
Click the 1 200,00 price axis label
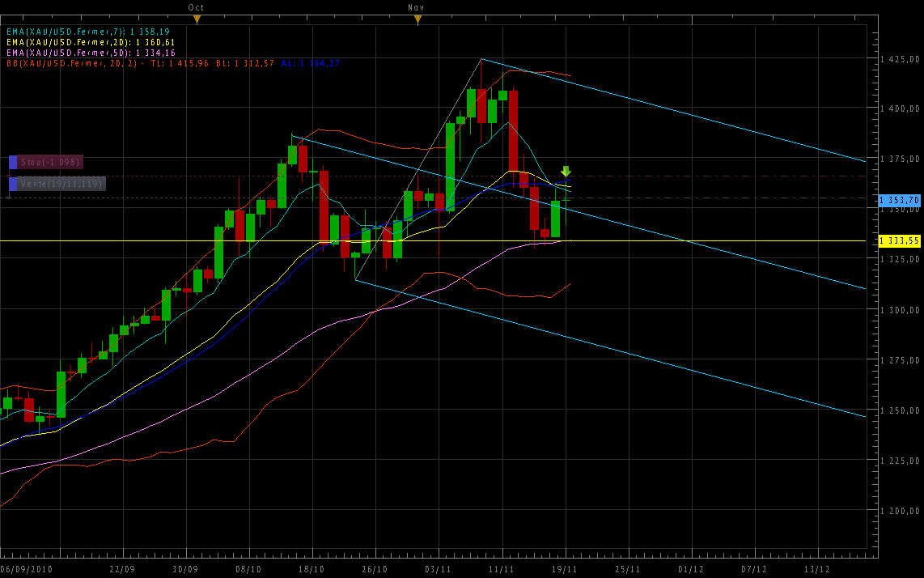[x=900, y=511]
